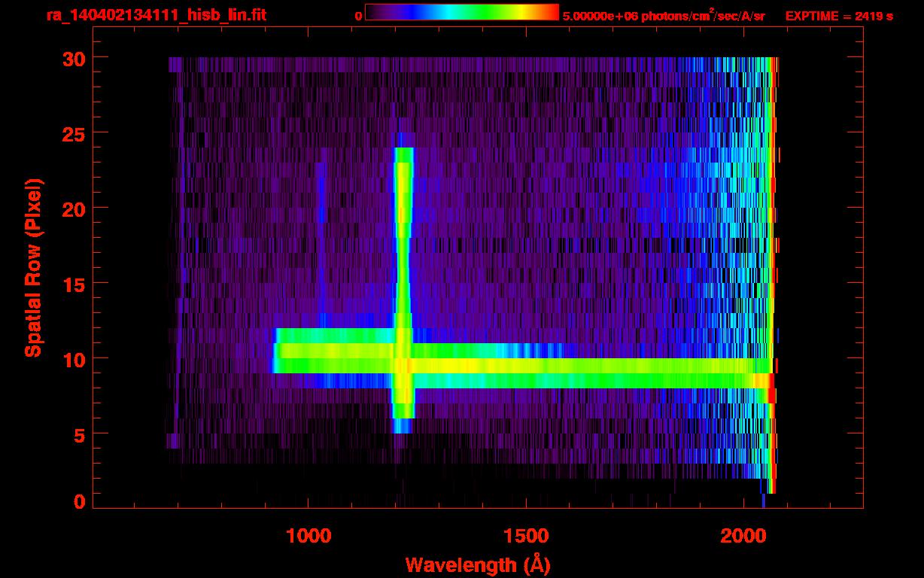Click the 5.00000e+06 photons/cm²/sec/A/sr label
Viewport: 924px width, 578px height.
664,15
